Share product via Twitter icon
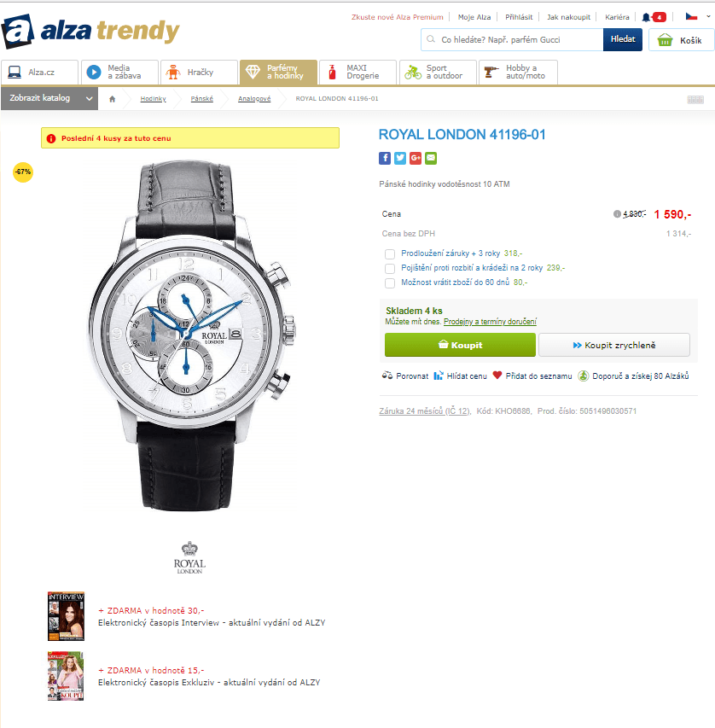Image resolution: width=715 pixels, height=728 pixels. tap(400, 159)
